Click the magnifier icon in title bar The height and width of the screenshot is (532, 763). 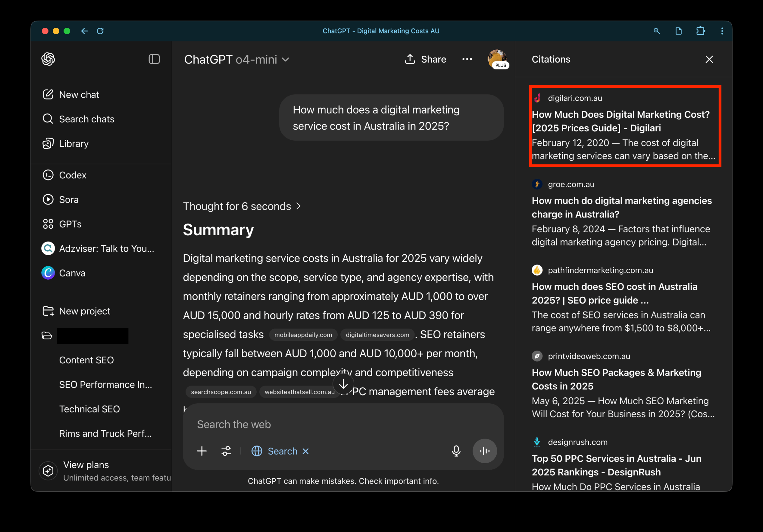click(x=657, y=31)
